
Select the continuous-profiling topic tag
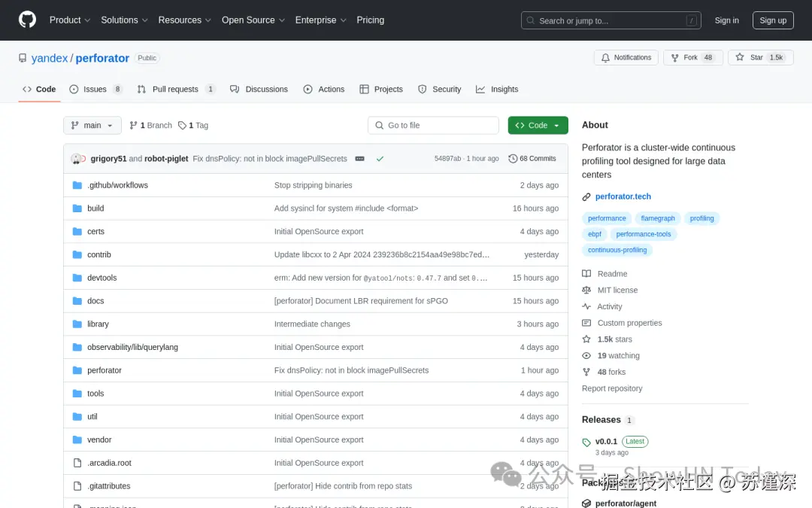click(x=617, y=250)
